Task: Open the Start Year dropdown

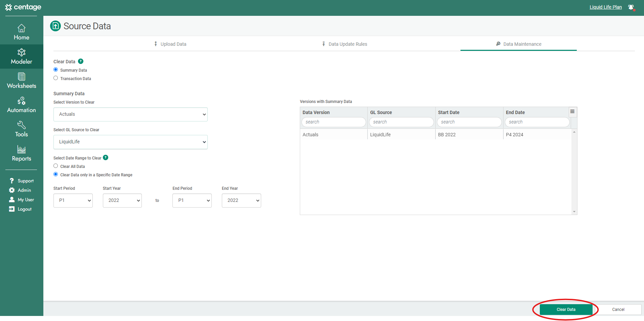Action: tap(122, 201)
